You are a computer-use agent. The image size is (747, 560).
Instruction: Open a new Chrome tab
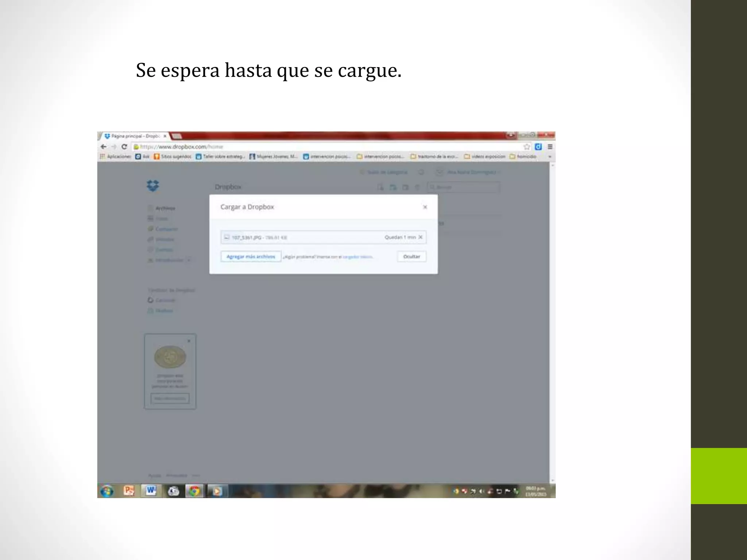(x=177, y=136)
